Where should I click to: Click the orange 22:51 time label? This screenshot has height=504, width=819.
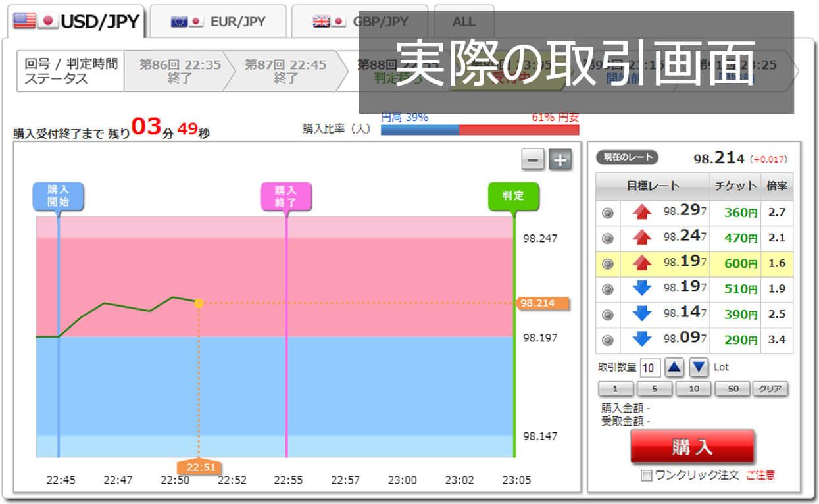point(200,466)
